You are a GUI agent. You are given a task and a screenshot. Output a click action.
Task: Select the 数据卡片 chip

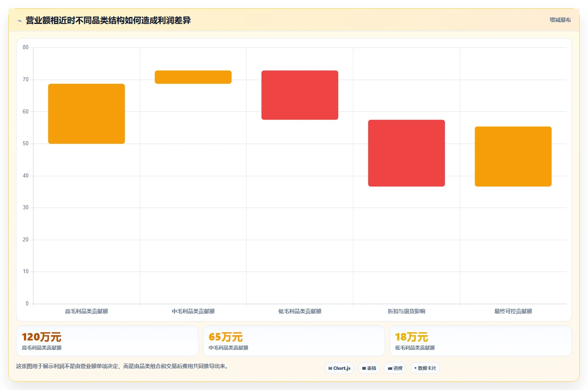pos(425,368)
